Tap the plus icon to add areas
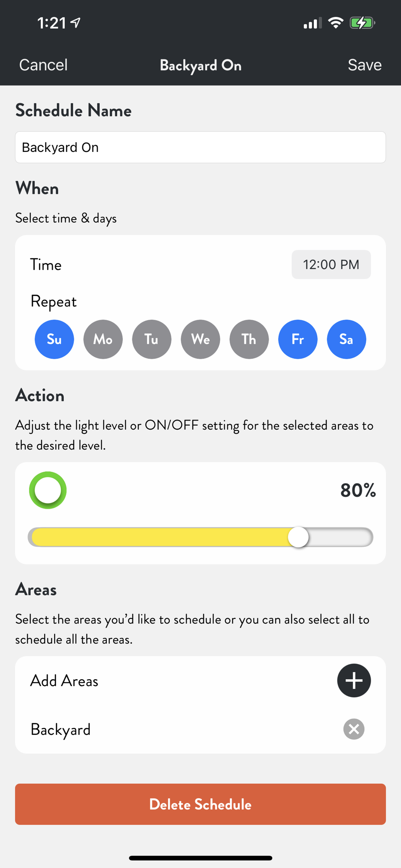 tap(354, 680)
